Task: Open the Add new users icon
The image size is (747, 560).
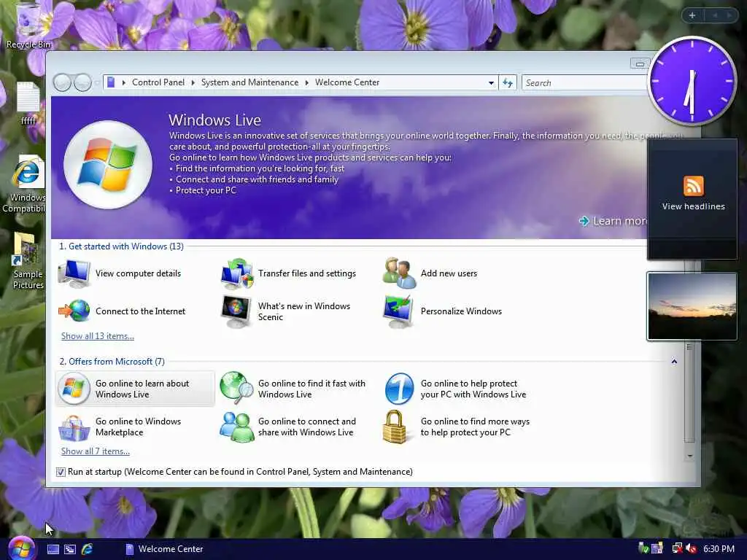Action: click(399, 273)
